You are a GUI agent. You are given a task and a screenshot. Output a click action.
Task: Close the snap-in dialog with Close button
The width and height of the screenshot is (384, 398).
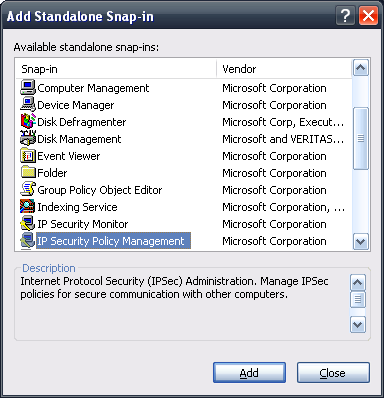click(333, 373)
